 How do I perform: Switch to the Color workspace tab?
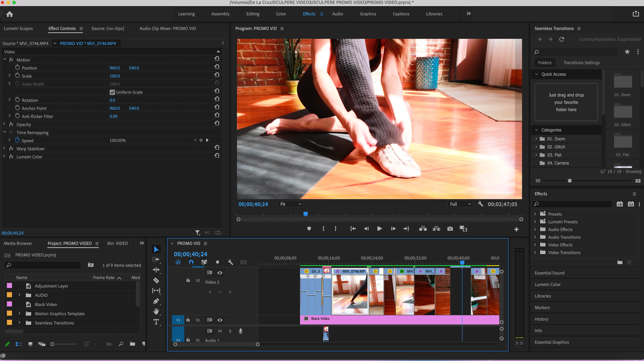point(281,14)
